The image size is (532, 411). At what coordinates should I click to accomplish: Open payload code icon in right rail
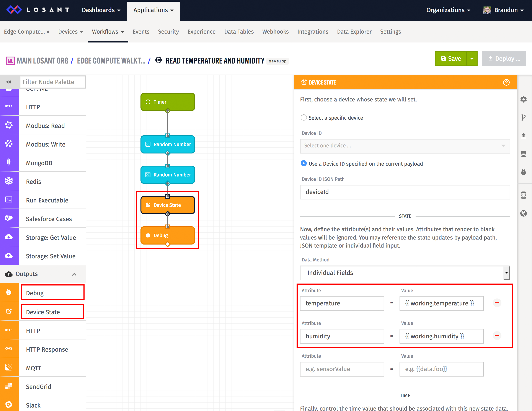524,195
